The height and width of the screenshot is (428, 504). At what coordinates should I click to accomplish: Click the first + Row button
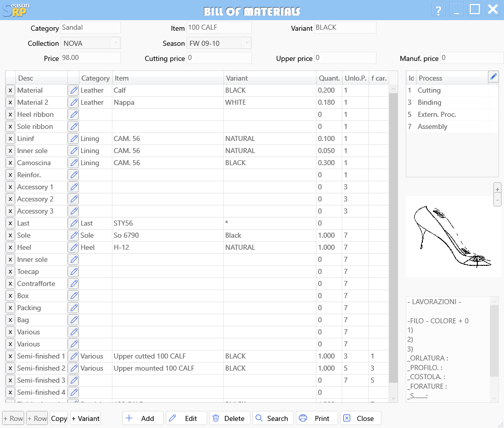tap(13, 418)
